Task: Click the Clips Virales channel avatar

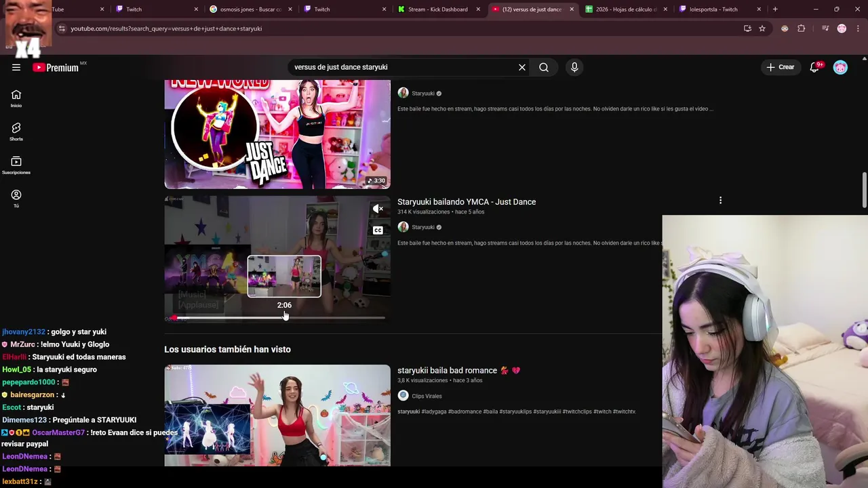Action: pos(403,396)
